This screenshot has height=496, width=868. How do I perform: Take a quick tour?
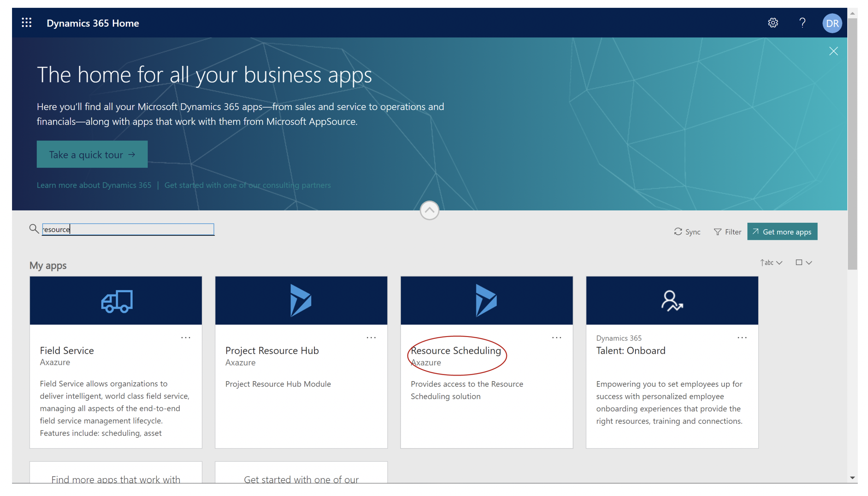(x=92, y=154)
